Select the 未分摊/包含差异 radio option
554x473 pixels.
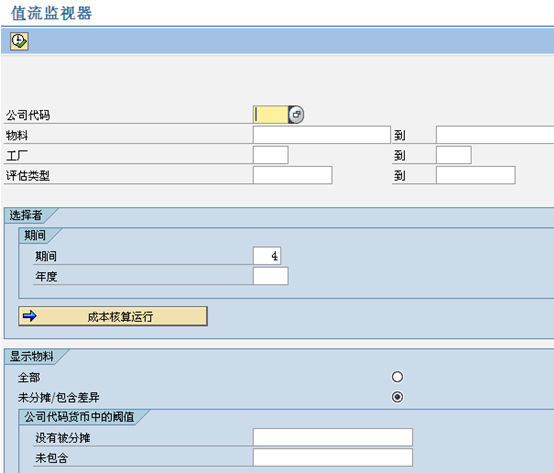397,397
